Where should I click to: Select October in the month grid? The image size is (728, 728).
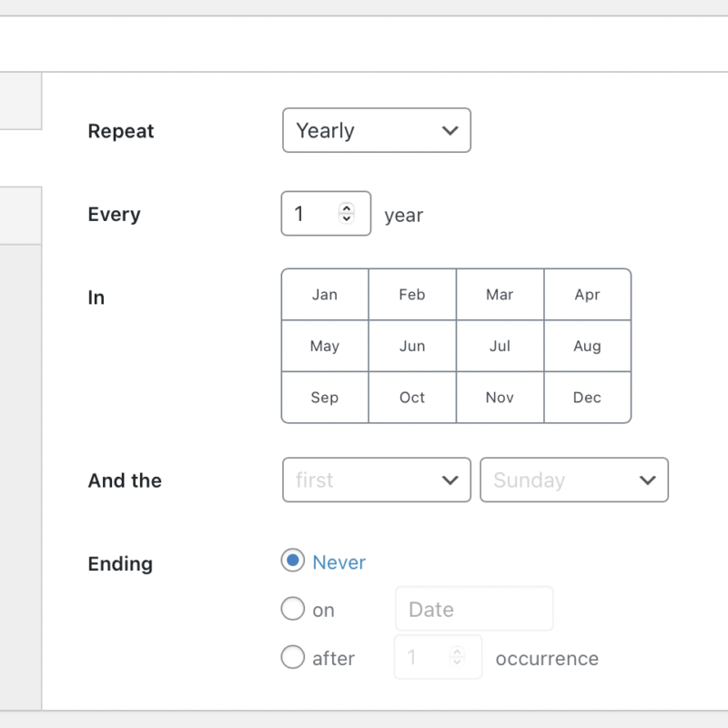click(411, 398)
